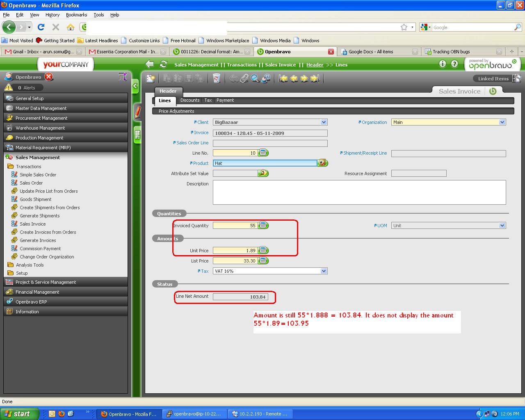Image resolution: width=525 pixels, height=420 pixels.
Task: Open calculator for List Price
Action: [263, 261]
